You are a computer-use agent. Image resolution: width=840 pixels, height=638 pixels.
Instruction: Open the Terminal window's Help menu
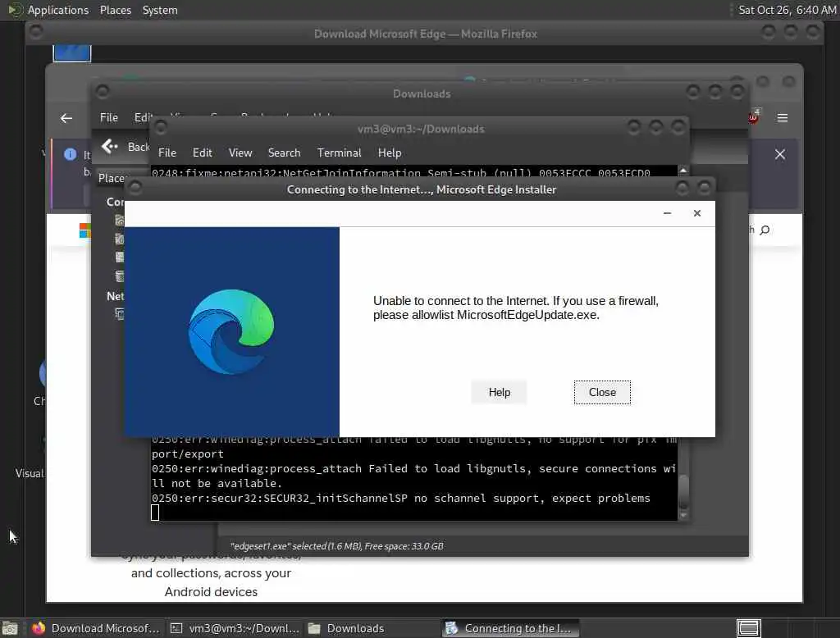pyautogui.click(x=390, y=153)
